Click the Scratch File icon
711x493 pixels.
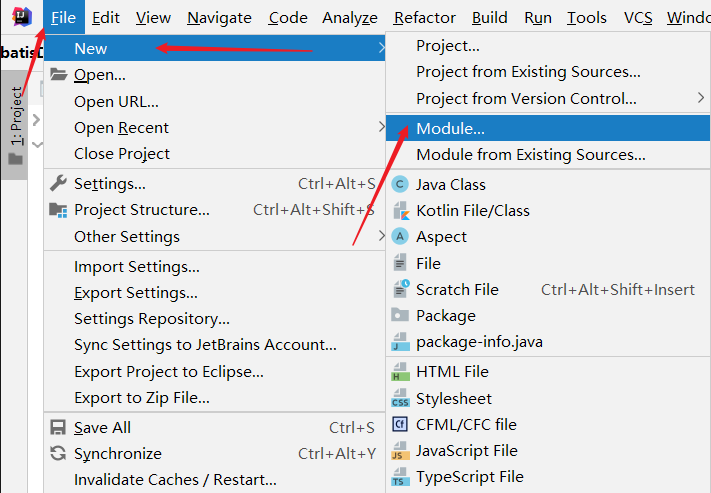401,289
